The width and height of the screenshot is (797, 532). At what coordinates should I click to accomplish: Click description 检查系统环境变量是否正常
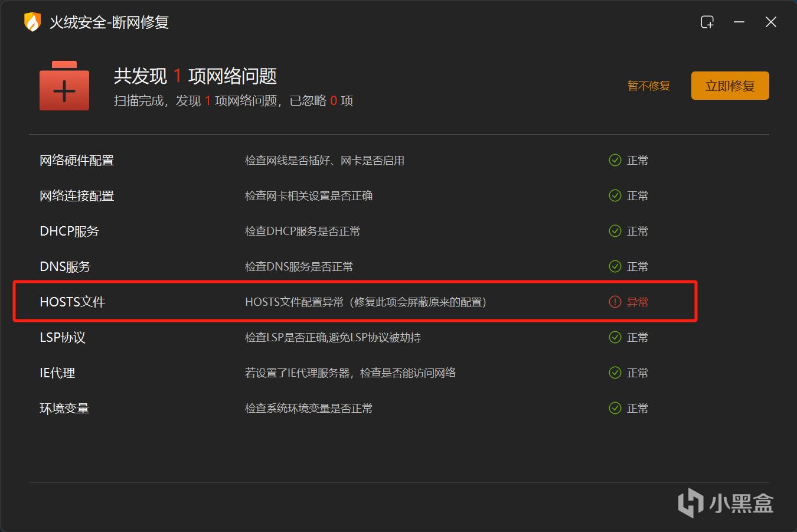click(309, 408)
